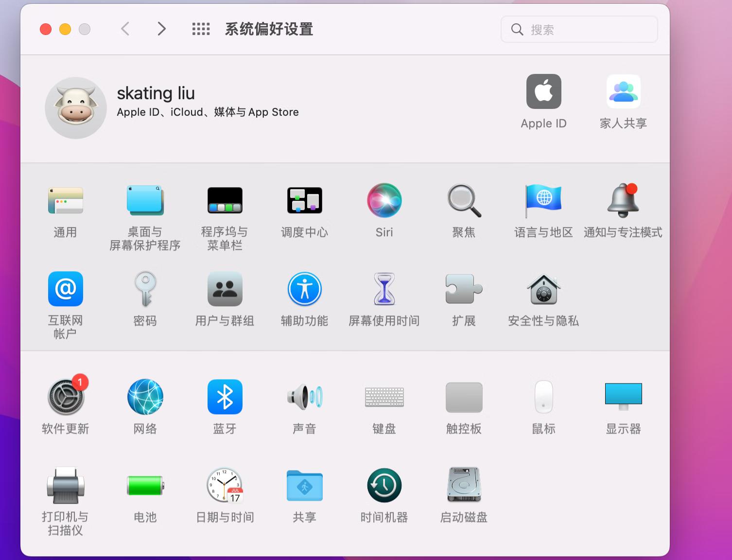Open 通知与专注模式 preferences
Image resolution: width=732 pixels, height=560 pixels.
[x=623, y=200]
